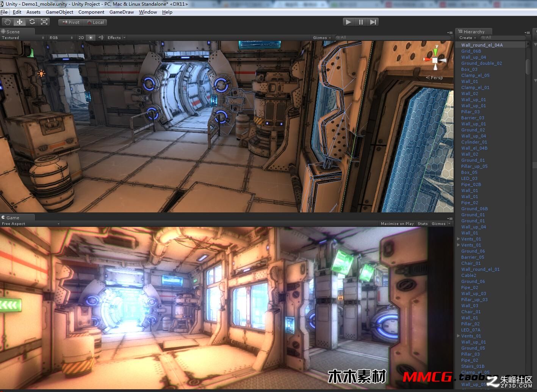This screenshot has height=392, width=537.
Task: Toggle 2D scene view mode
Action: click(x=81, y=37)
